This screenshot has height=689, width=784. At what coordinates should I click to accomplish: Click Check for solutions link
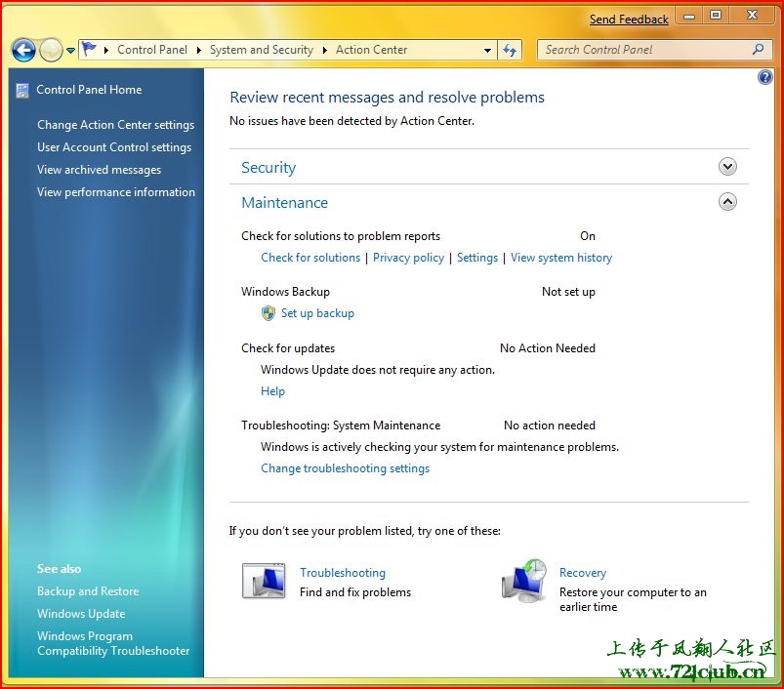[x=310, y=258]
